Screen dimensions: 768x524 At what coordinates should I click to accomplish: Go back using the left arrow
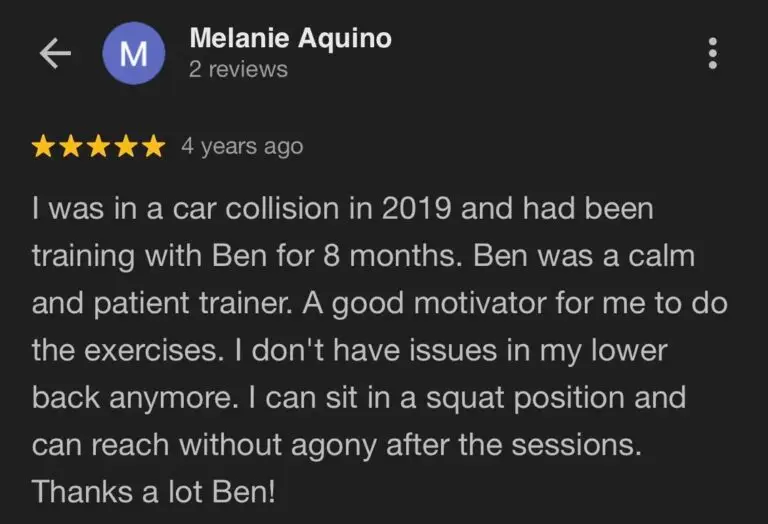(x=54, y=54)
